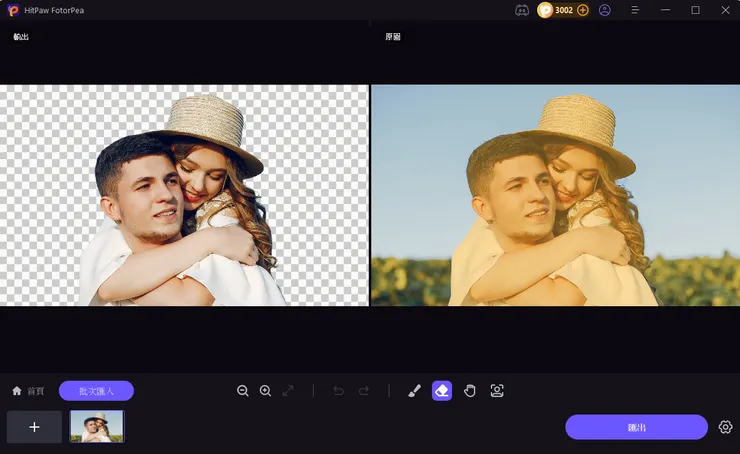Screen dimensions: 740x454
Task: Open the user account profile
Action: coord(605,10)
